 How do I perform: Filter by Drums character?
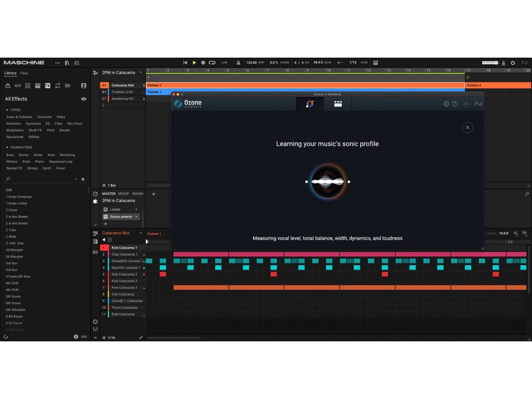coord(24,155)
